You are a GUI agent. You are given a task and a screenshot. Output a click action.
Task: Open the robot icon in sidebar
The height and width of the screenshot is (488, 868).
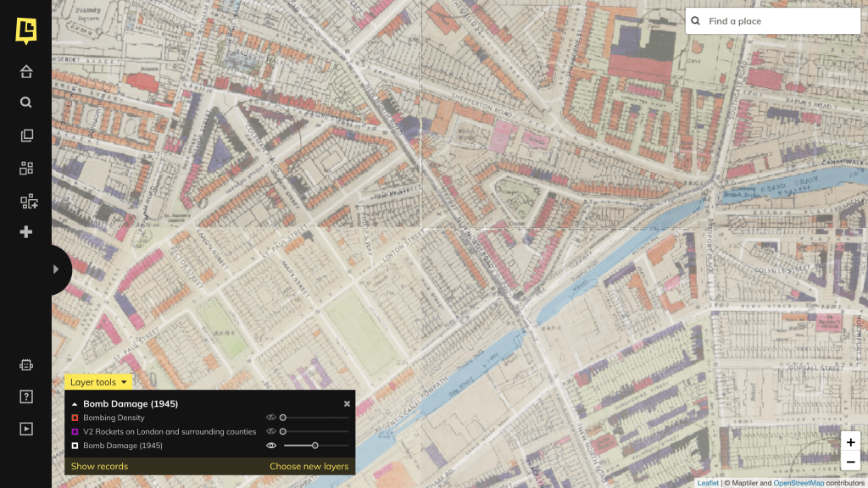(26, 365)
